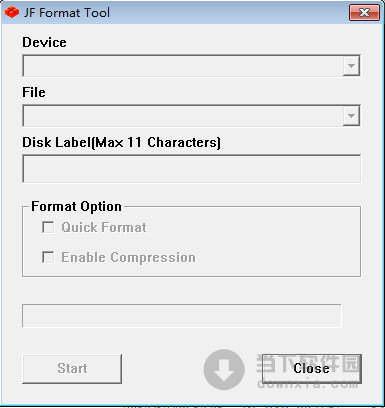Click the JF Format Tool title bar text
Viewport: 385px width, 408px height.
pos(67,13)
